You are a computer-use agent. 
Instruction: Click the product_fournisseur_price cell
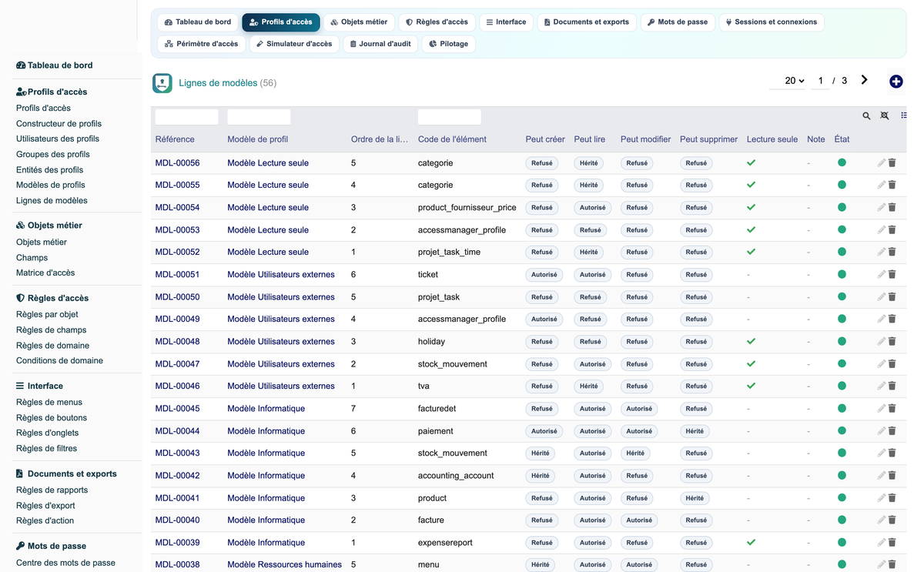click(x=467, y=208)
